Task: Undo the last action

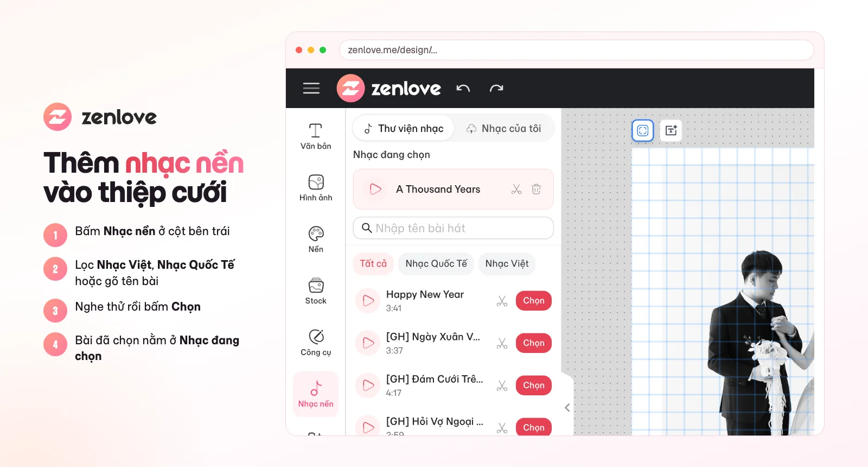Action: 463,89
